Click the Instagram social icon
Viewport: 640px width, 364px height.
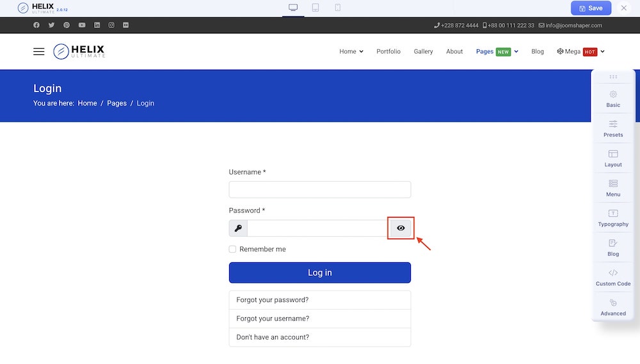[x=111, y=26]
